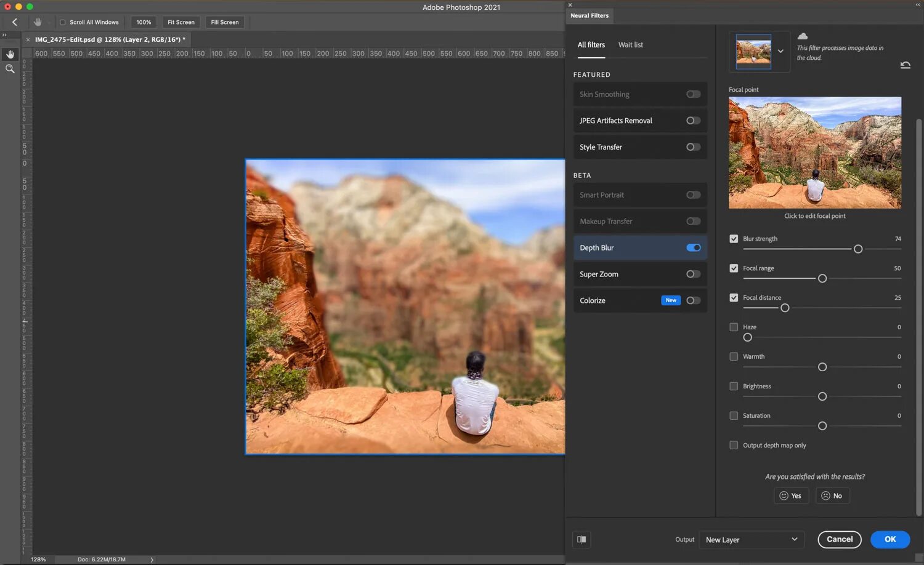Select the Hand tool in sidebar
Viewport: 924px width, 565px height.
10,54
